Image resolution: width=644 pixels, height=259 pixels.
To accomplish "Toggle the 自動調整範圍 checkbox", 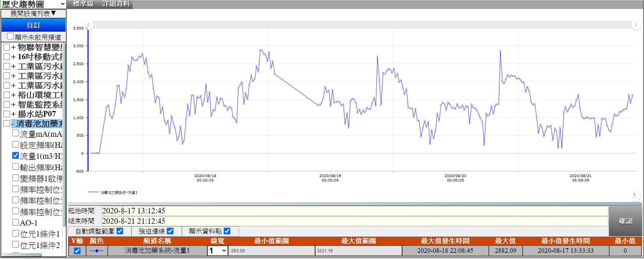I will pos(120,231).
